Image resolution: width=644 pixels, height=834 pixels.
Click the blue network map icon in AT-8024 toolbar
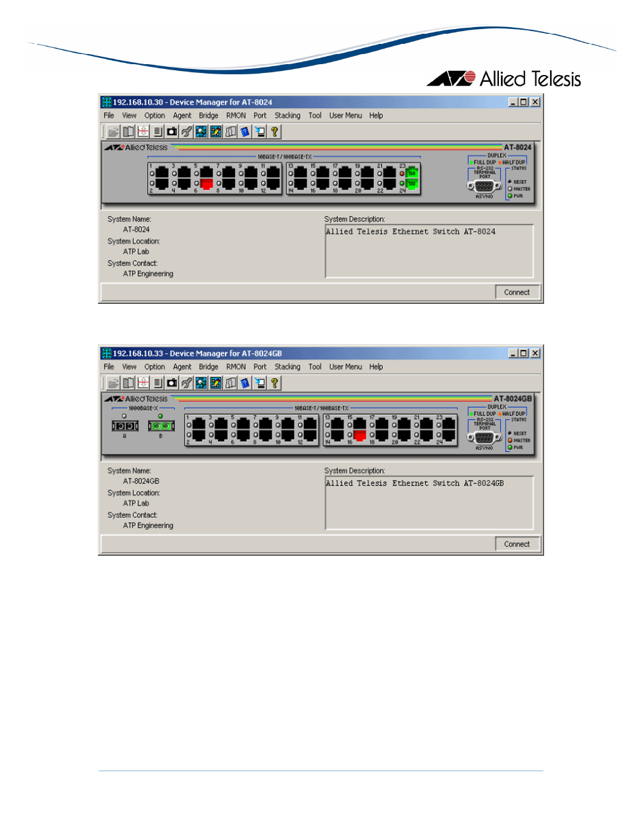[201, 132]
